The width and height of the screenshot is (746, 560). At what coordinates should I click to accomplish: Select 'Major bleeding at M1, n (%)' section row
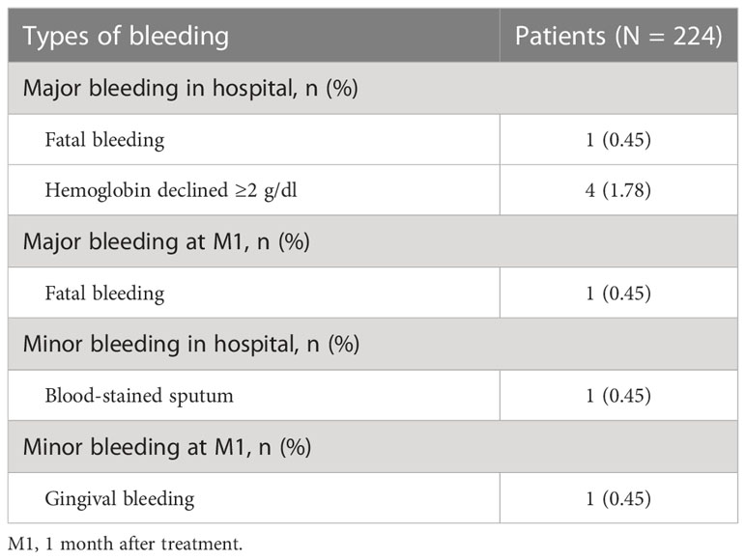[373, 241]
